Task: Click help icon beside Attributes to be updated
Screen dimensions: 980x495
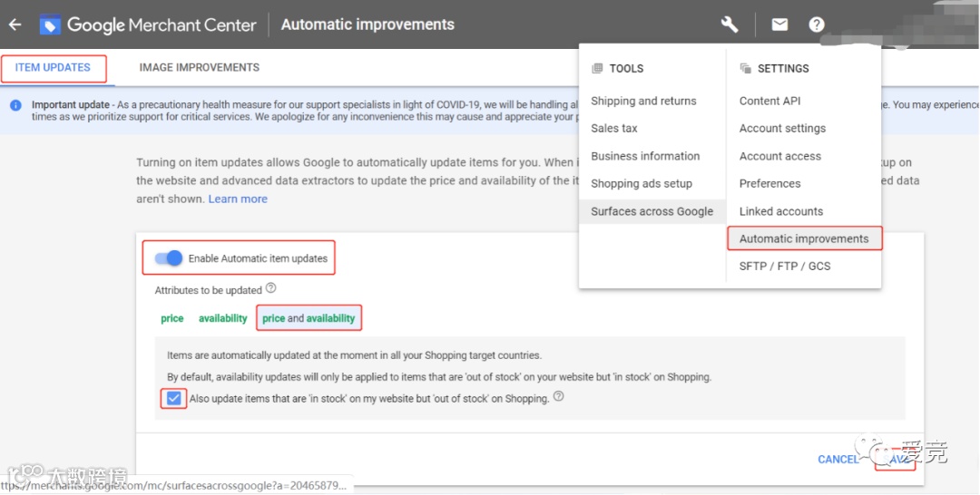Action: point(270,288)
